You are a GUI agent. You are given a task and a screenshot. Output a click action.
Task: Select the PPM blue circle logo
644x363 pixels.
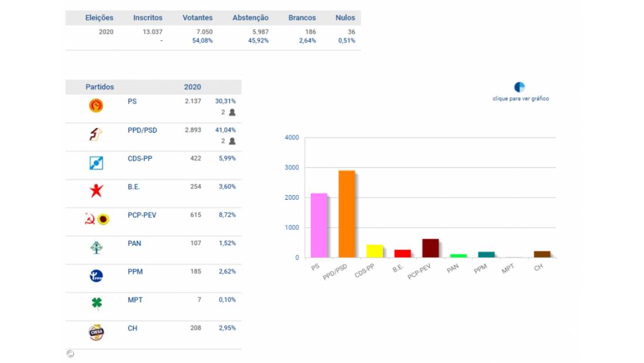point(96,276)
